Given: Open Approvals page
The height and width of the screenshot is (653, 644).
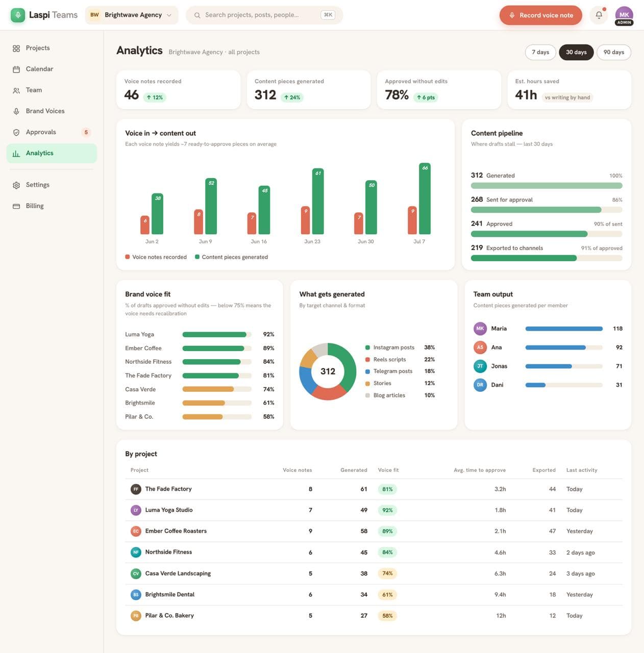Looking at the screenshot, I should pyautogui.click(x=52, y=132).
